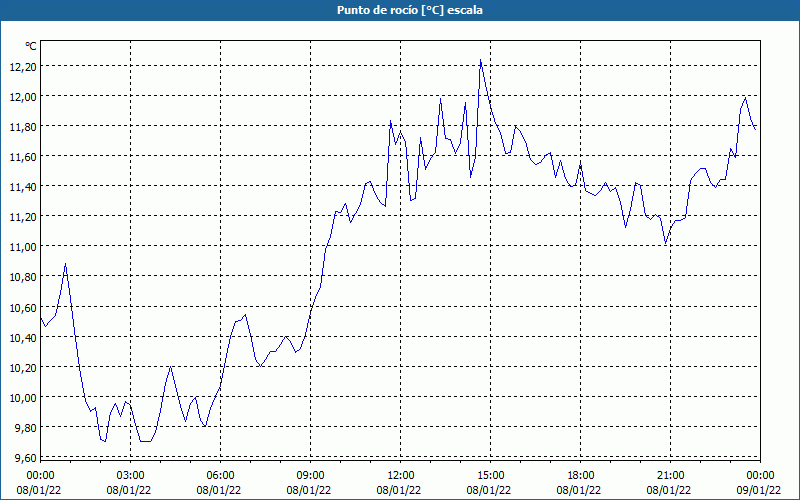Click the 09:00 time axis label

click(310, 476)
